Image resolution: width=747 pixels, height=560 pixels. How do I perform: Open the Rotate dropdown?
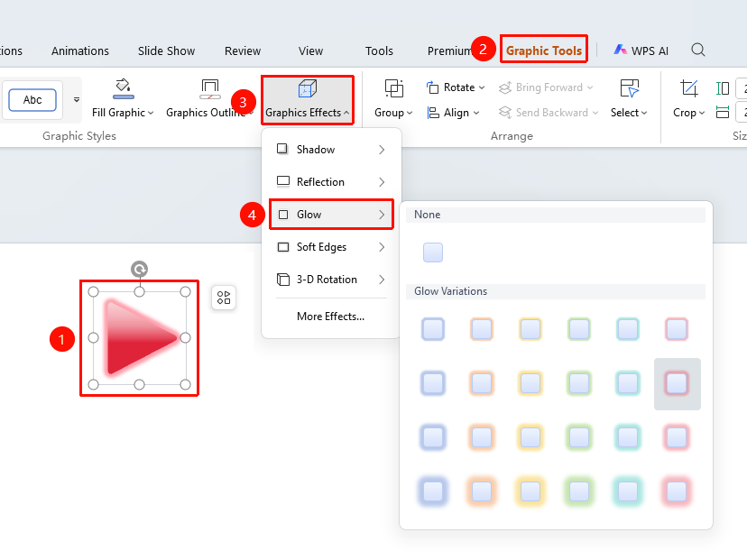[456, 87]
